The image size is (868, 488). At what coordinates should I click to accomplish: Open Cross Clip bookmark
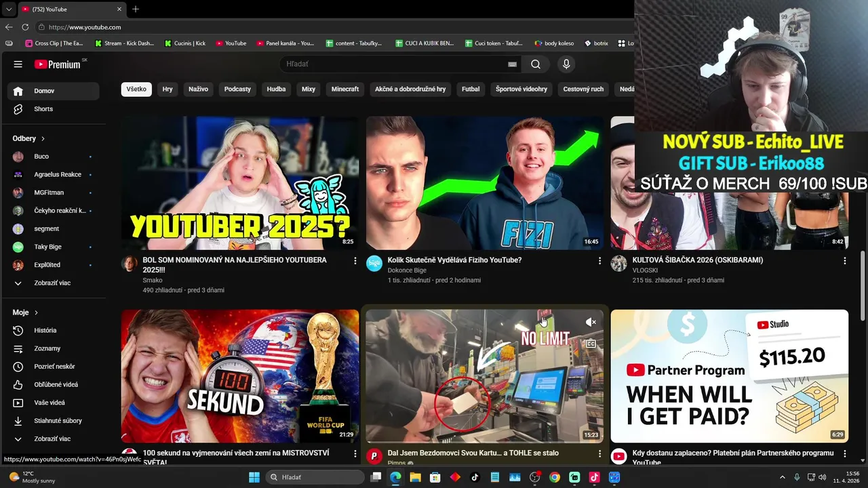pos(54,43)
